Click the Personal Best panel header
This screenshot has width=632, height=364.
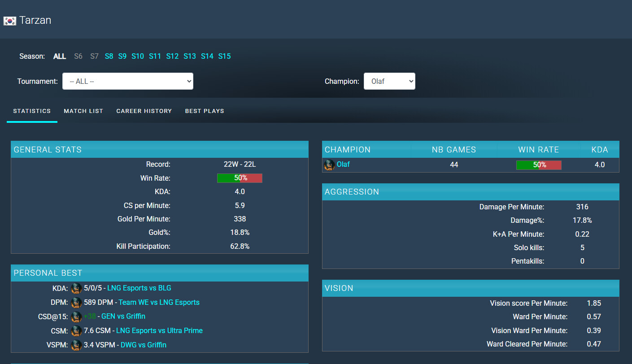160,273
